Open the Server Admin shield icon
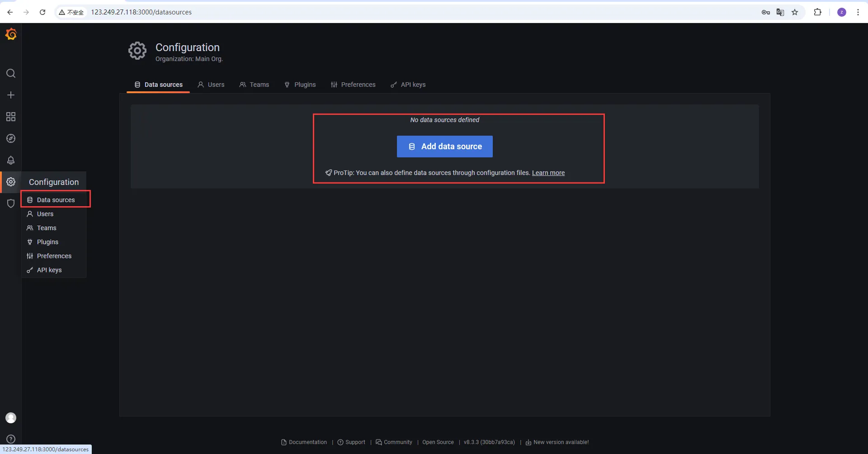The width and height of the screenshot is (868, 454). click(x=11, y=203)
